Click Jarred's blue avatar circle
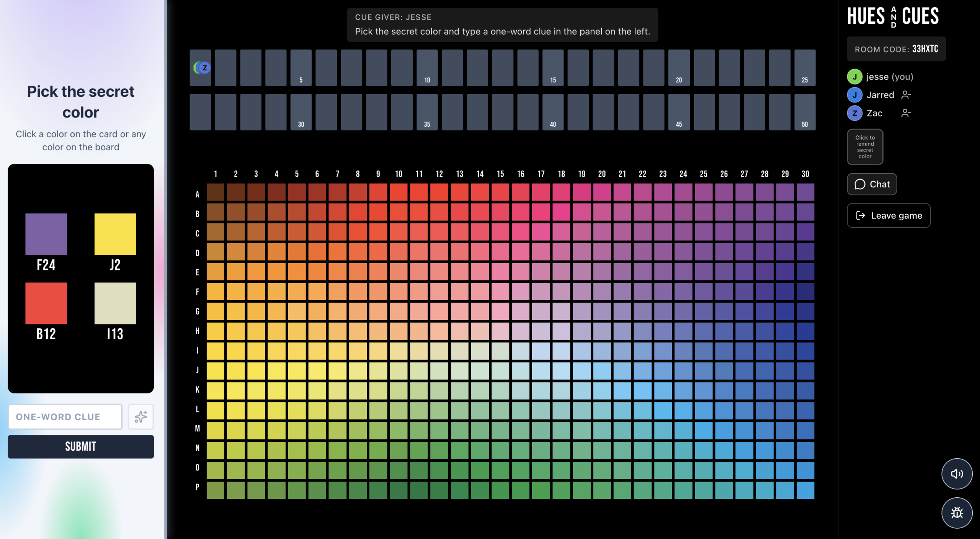 point(854,95)
